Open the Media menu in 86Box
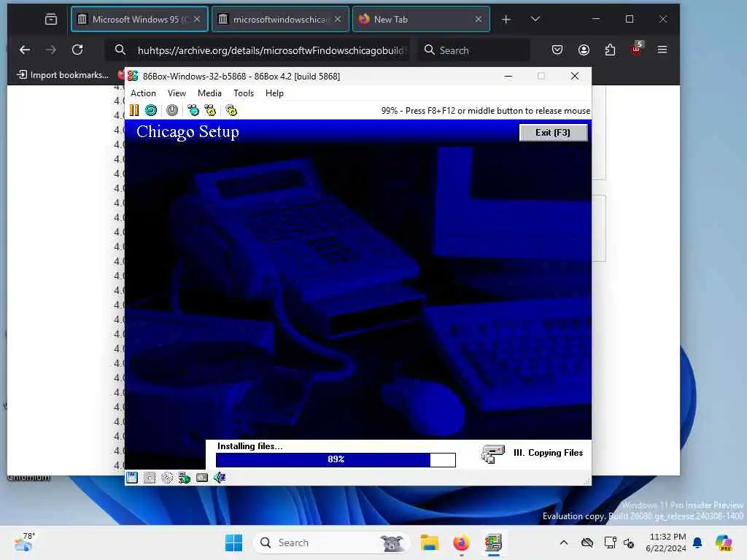 pyautogui.click(x=209, y=93)
